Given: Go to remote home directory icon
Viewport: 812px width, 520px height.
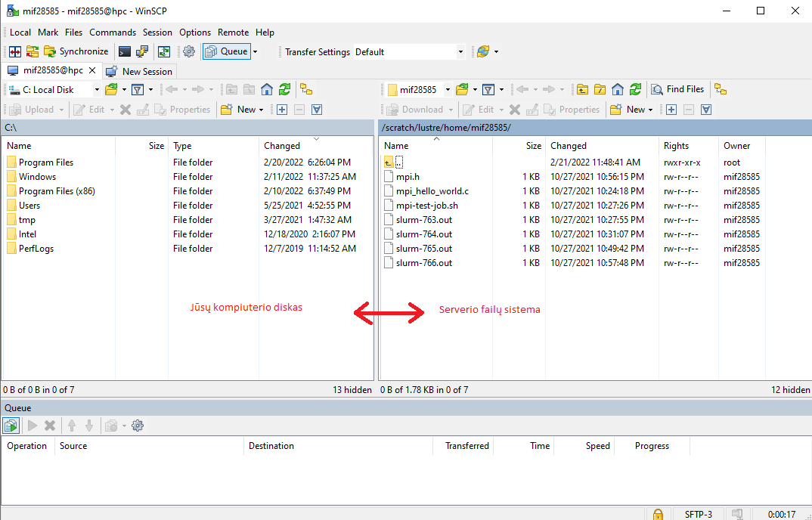Looking at the screenshot, I should 618,89.
